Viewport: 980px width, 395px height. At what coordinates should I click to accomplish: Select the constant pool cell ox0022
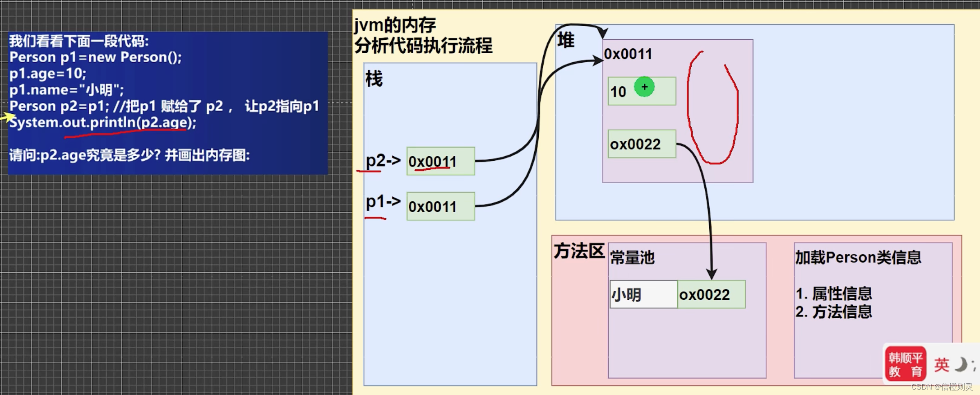pos(712,294)
